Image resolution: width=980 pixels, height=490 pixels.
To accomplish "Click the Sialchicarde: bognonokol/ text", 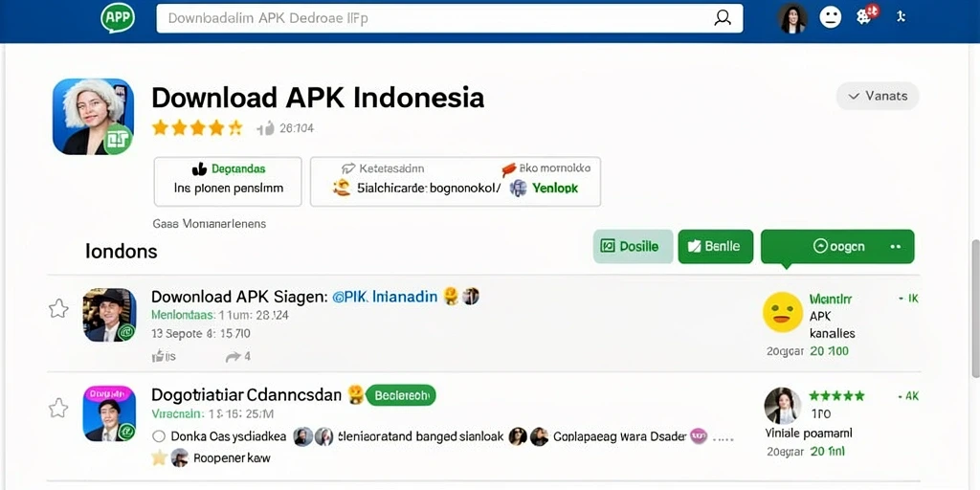I will (430, 189).
